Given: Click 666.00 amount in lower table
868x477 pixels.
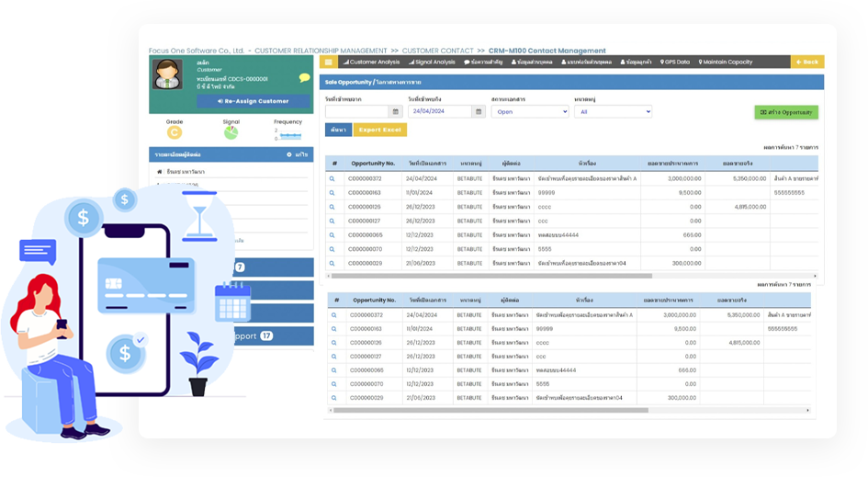Looking at the screenshot, I should point(687,370).
